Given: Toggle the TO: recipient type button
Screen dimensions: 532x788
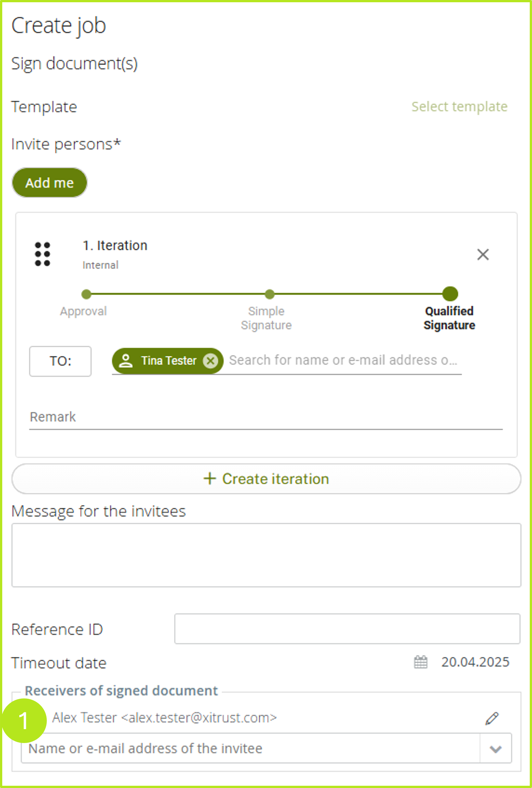Looking at the screenshot, I should [x=60, y=361].
